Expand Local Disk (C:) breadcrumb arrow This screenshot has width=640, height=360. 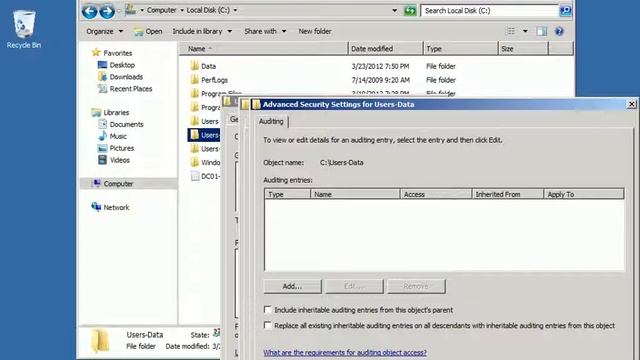coord(235,10)
